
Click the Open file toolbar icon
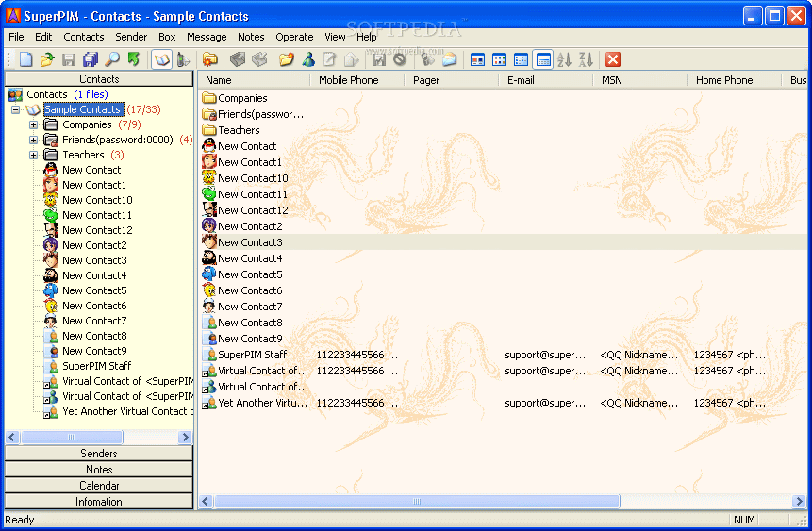[x=47, y=59]
